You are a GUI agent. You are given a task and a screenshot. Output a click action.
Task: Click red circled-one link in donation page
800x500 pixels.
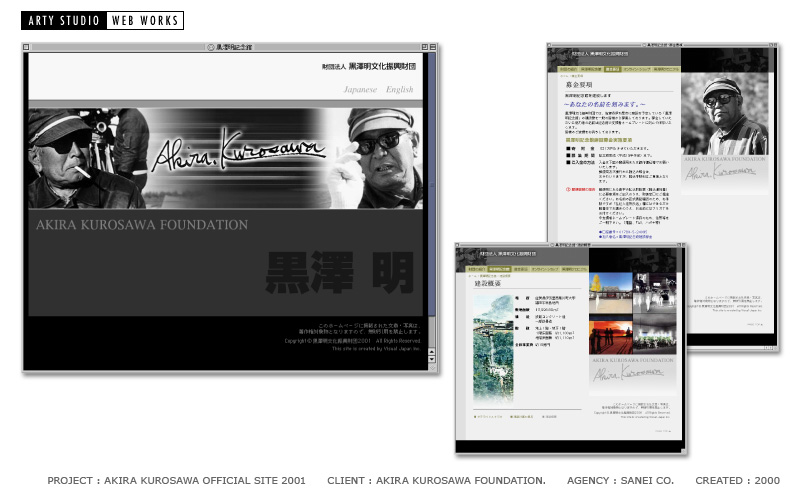pyautogui.click(x=581, y=189)
